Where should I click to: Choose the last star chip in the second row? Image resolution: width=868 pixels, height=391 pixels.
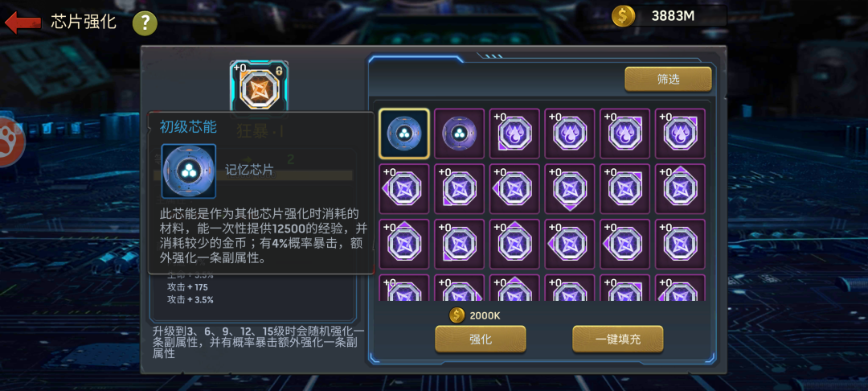[681, 189]
